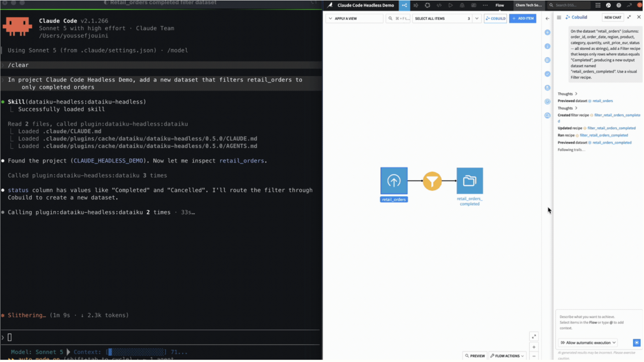Open the Chem Tech So... tab
Screen dimensions: 644x362
528,5
